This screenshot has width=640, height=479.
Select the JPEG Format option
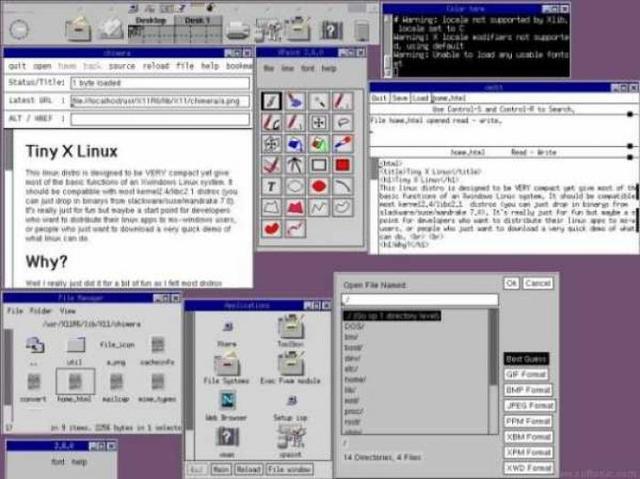530,406
